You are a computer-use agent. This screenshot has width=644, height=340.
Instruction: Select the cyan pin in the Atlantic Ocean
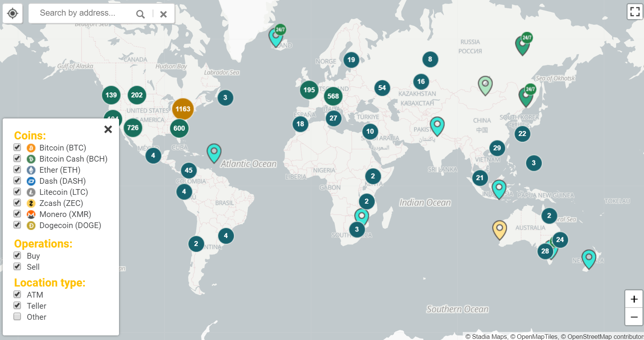coord(214,153)
